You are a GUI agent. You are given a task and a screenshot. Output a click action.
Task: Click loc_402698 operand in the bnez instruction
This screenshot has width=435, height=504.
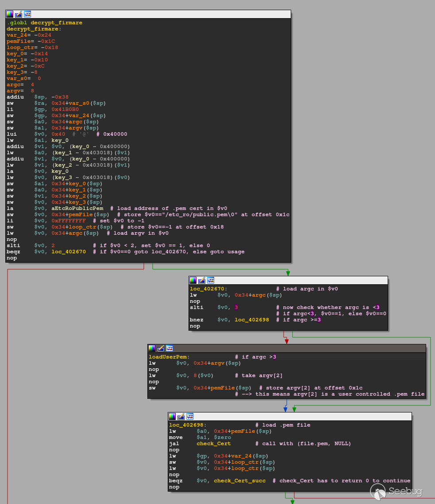tap(252, 320)
